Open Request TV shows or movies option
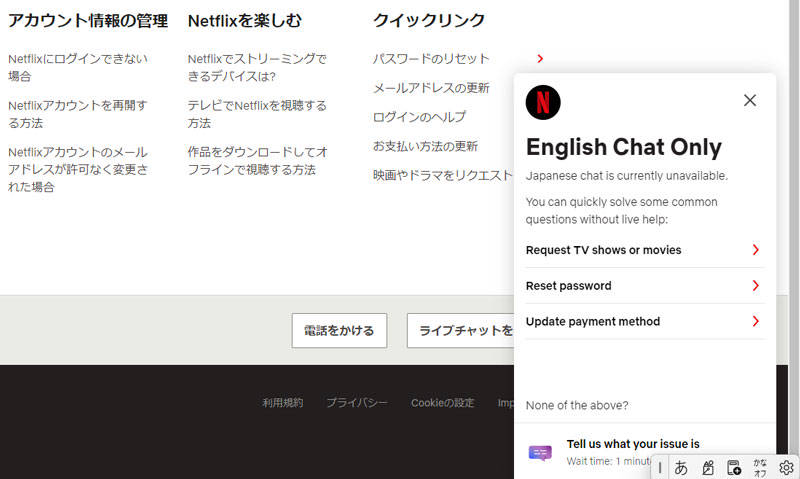Viewport: 800px width, 479px height. 644,250
